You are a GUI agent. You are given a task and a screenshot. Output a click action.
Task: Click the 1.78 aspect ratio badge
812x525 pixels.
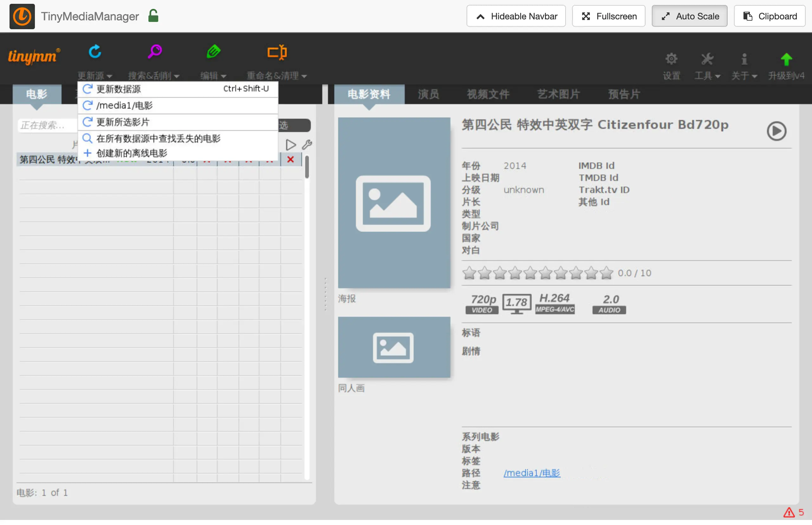(516, 303)
